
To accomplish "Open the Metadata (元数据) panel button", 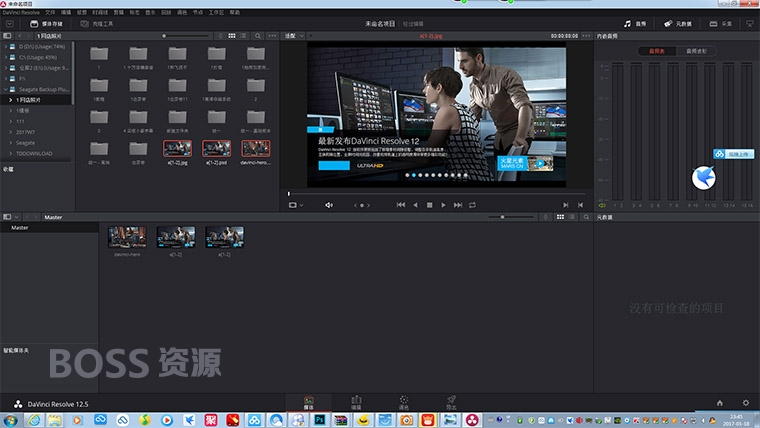I will pos(678,24).
